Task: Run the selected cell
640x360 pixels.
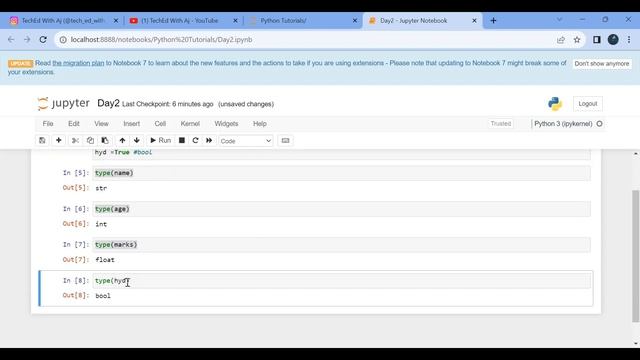Action: point(160,140)
